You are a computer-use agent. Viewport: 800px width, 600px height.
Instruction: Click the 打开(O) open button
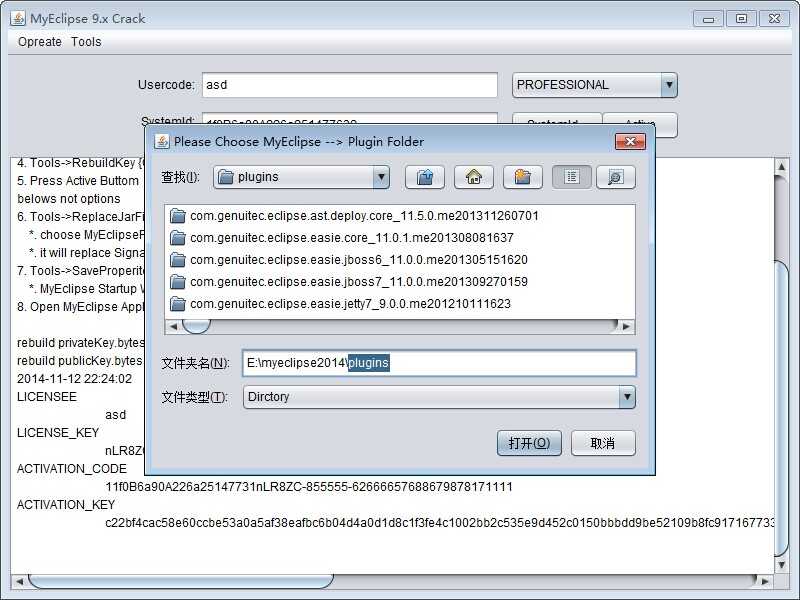[x=529, y=443]
